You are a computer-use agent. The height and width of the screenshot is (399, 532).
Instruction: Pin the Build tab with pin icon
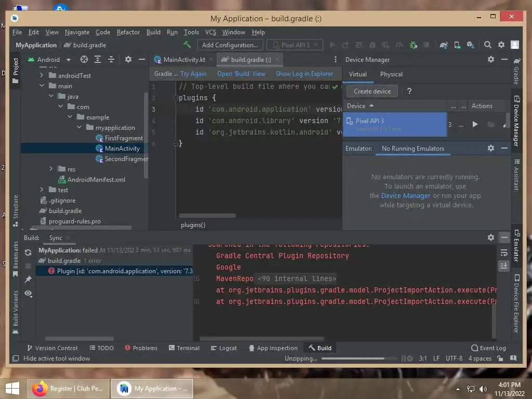[28, 279]
